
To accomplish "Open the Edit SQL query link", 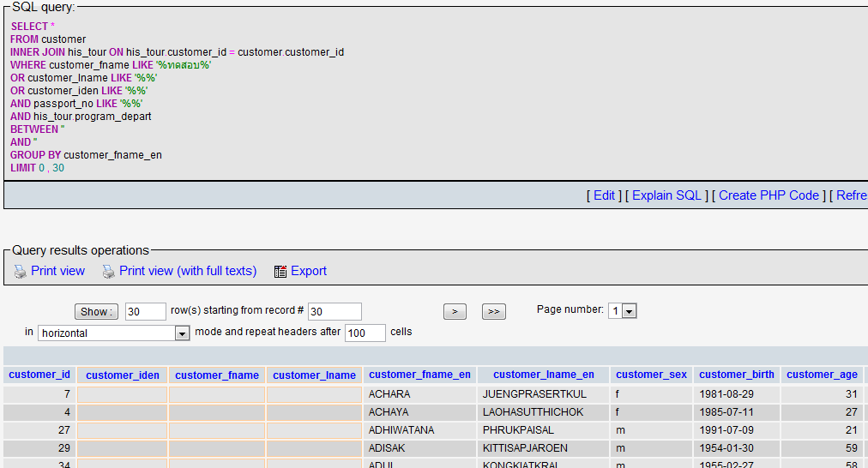I will 604,195.
